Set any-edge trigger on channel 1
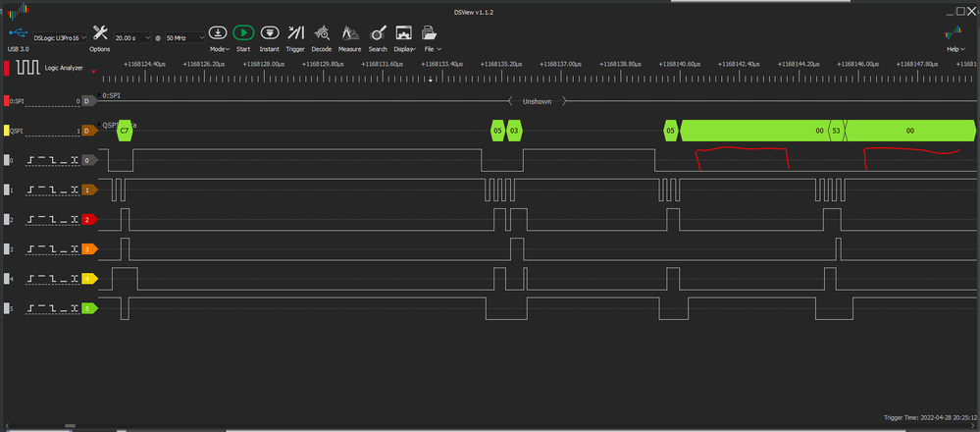The height and width of the screenshot is (432, 980). coord(74,189)
